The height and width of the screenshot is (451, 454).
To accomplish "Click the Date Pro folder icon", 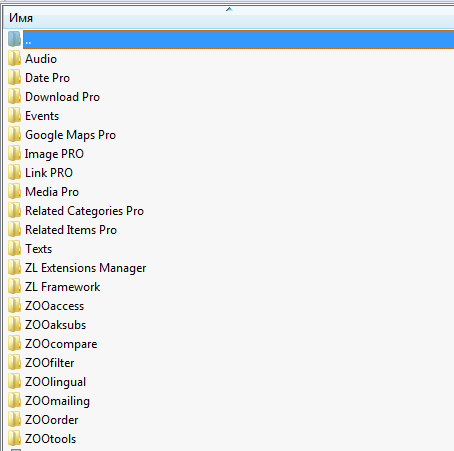I will (14, 78).
